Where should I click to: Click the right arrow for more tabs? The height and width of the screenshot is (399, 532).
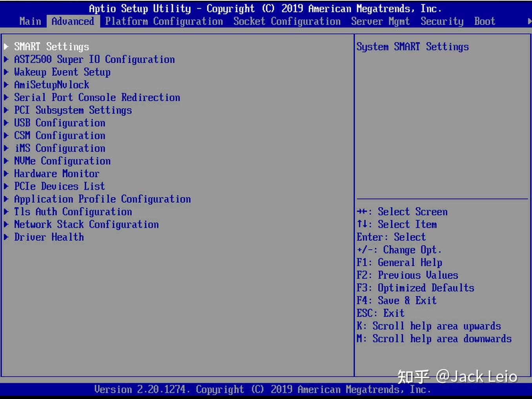pos(529,22)
